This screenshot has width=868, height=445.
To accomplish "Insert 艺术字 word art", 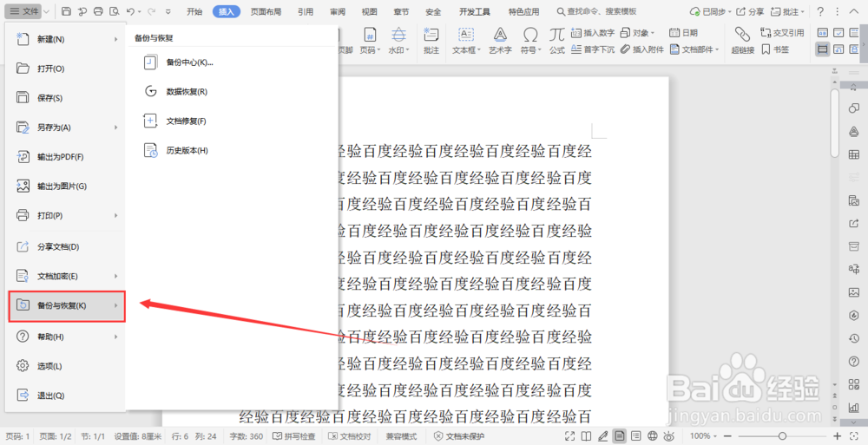I will [x=500, y=41].
